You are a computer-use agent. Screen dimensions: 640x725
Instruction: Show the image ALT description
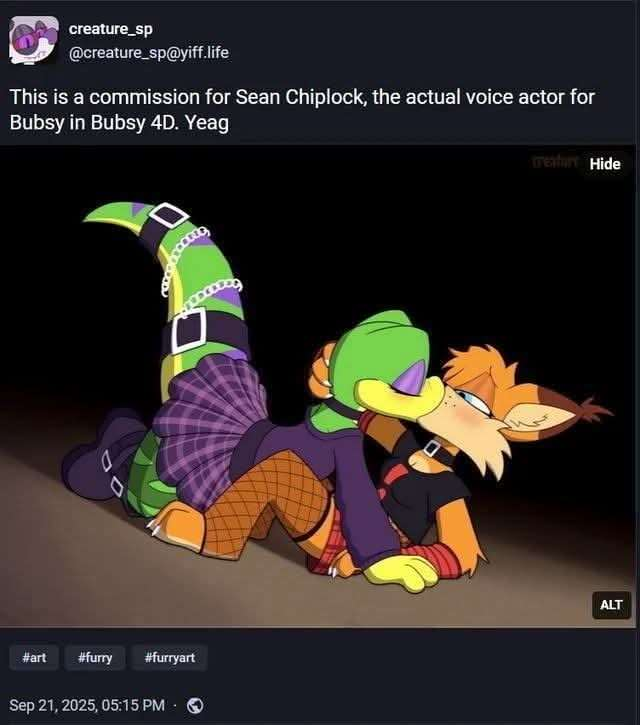click(x=611, y=605)
